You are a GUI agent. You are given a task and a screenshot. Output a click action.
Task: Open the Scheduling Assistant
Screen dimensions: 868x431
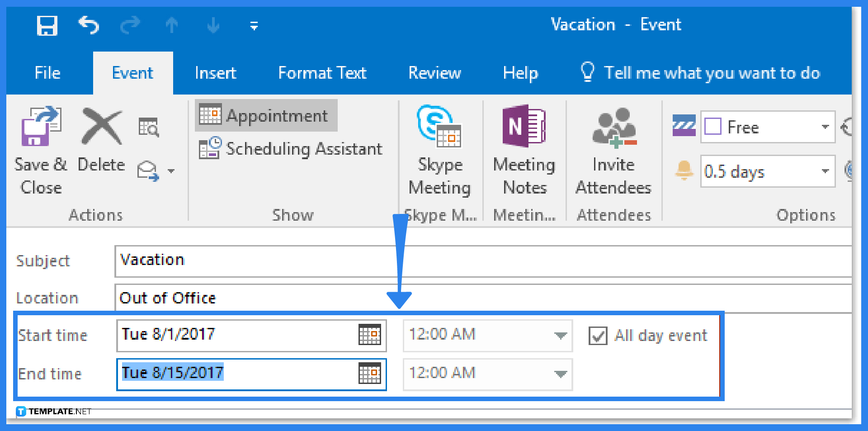291,148
